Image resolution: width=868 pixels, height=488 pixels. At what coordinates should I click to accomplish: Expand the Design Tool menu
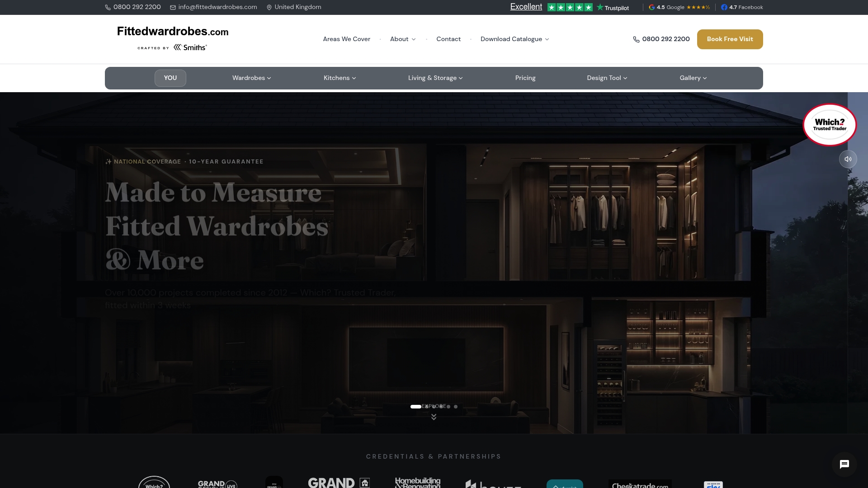point(607,78)
